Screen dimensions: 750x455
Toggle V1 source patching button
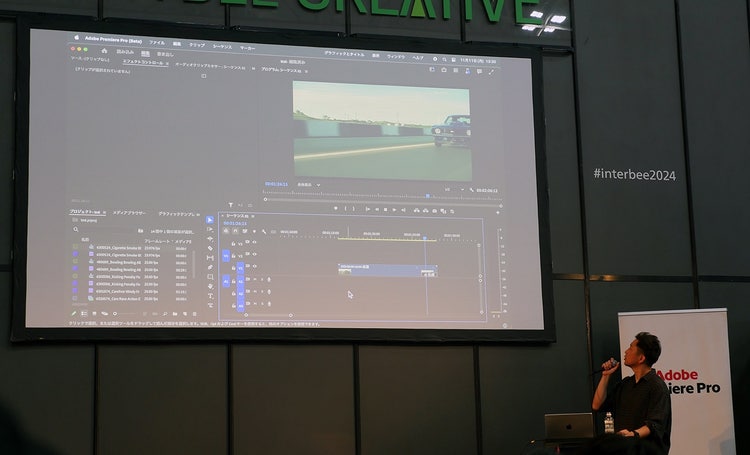[x=226, y=256]
